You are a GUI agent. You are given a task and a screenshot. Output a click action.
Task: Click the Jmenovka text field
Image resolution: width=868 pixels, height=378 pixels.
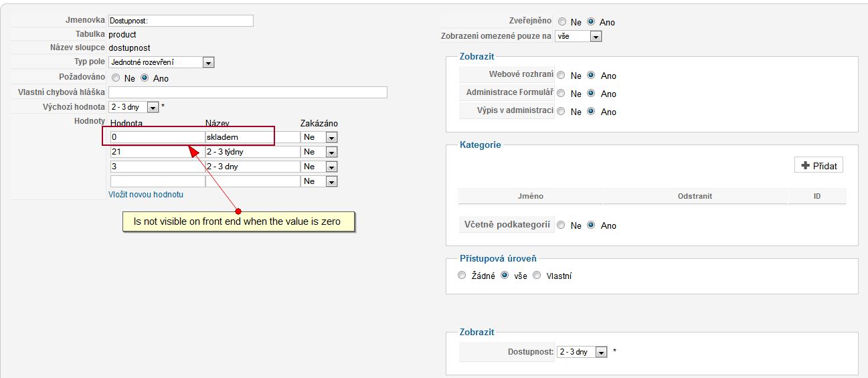pyautogui.click(x=181, y=21)
